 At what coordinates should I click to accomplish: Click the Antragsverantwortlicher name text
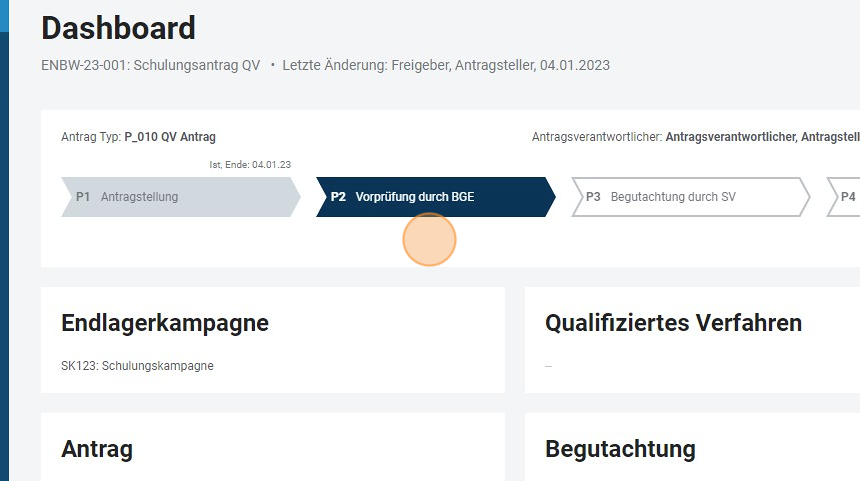pyautogui.click(x=761, y=137)
